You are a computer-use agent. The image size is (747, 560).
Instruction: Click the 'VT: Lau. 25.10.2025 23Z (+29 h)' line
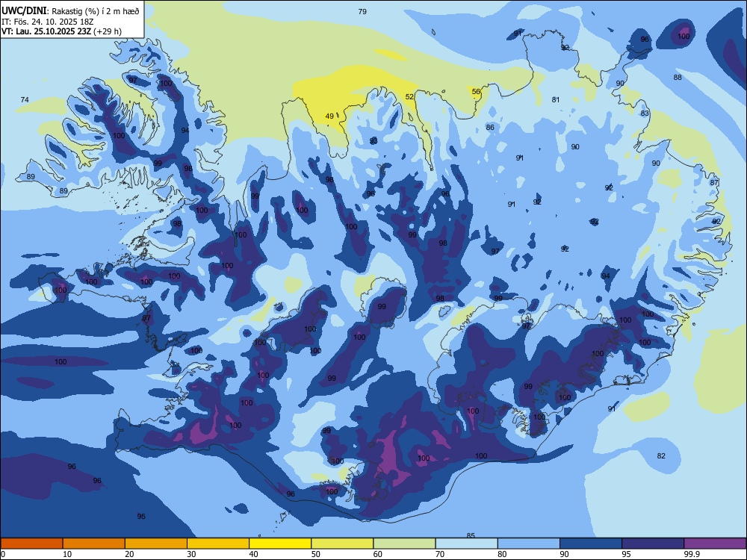click(61, 31)
